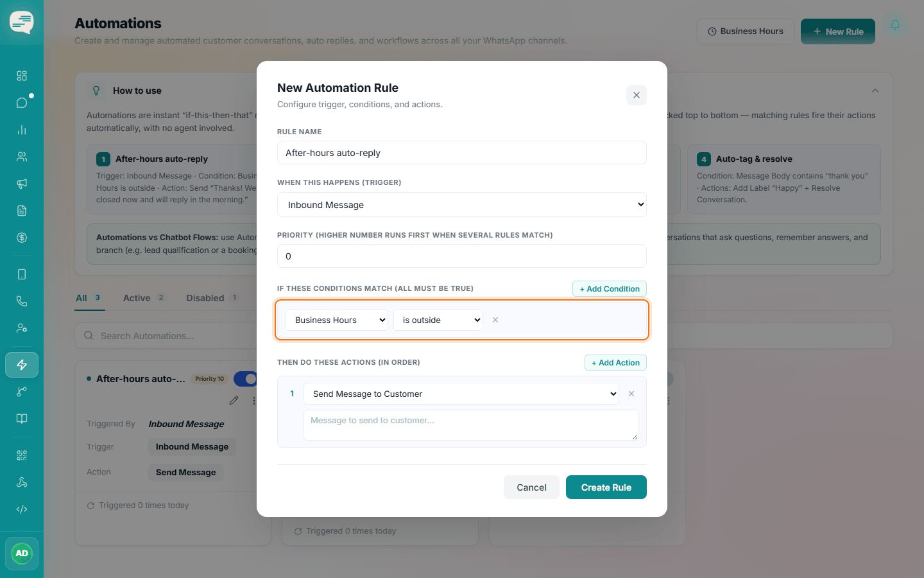Open the AD user avatar menu
The image size is (924, 578).
point(22,554)
